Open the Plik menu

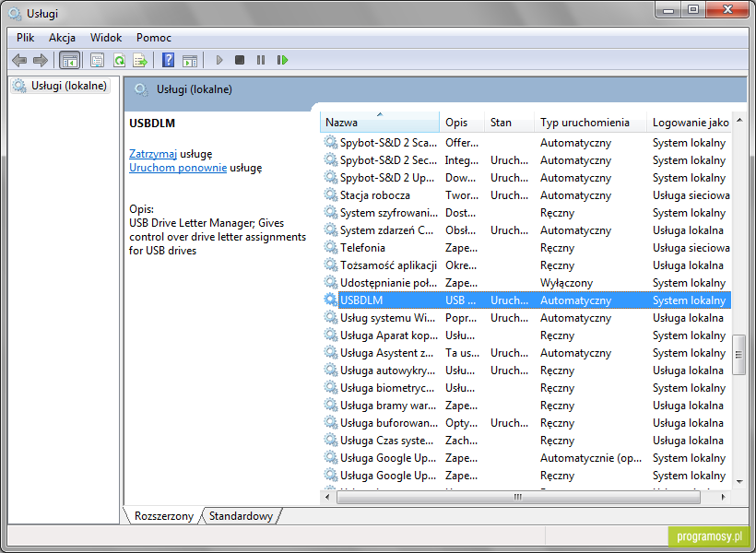[25, 38]
